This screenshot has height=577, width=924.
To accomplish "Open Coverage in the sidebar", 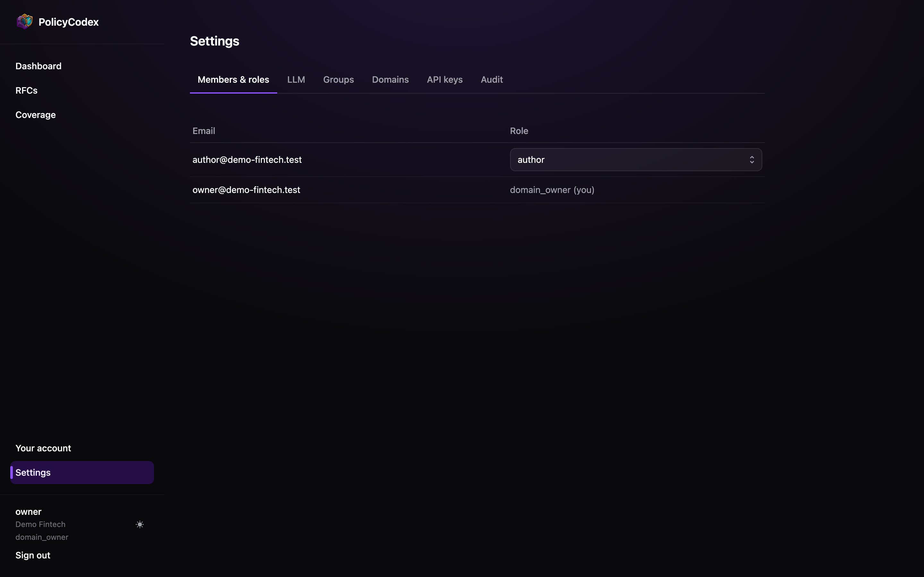I will point(36,115).
